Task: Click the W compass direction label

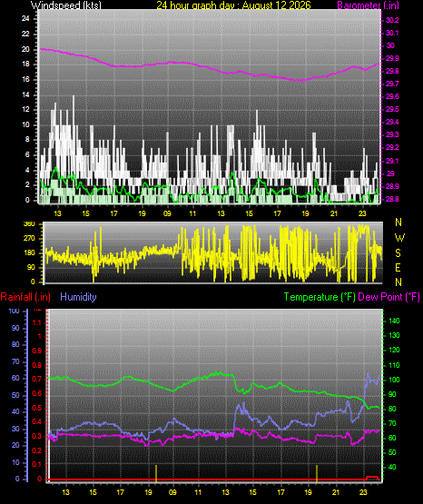Action: [x=399, y=238]
